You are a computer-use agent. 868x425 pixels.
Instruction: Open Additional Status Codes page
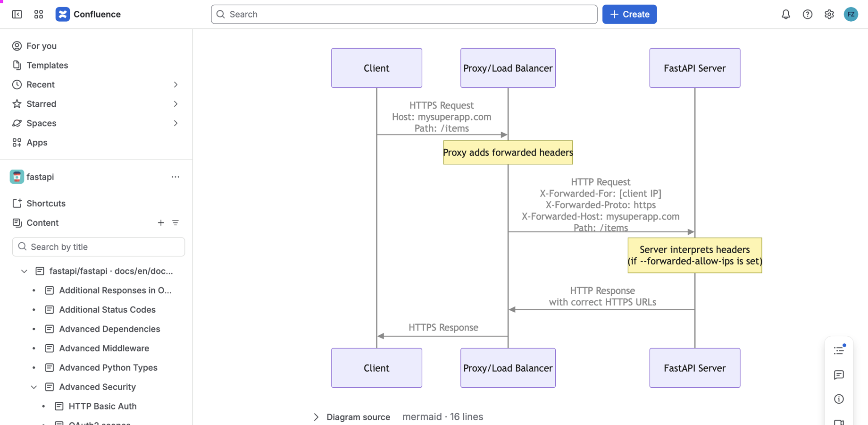pyautogui.click(x=107, y=310)
